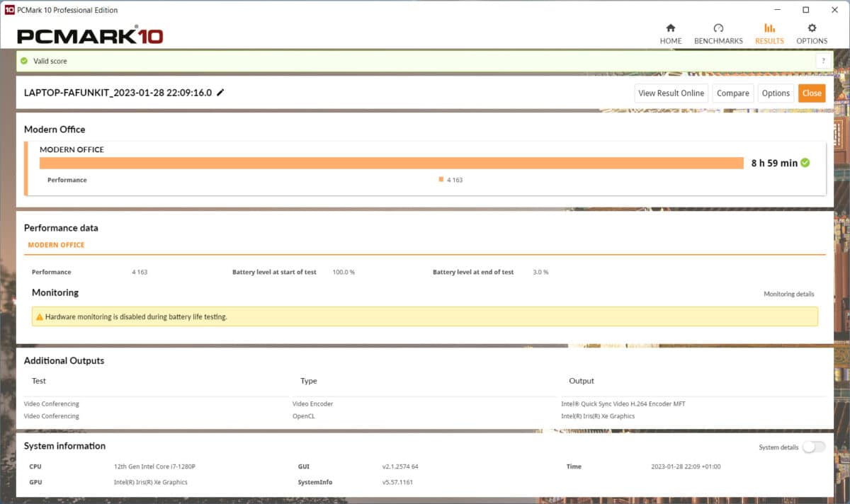
Task: Go to the HOME section
Action: click(670, 34)
